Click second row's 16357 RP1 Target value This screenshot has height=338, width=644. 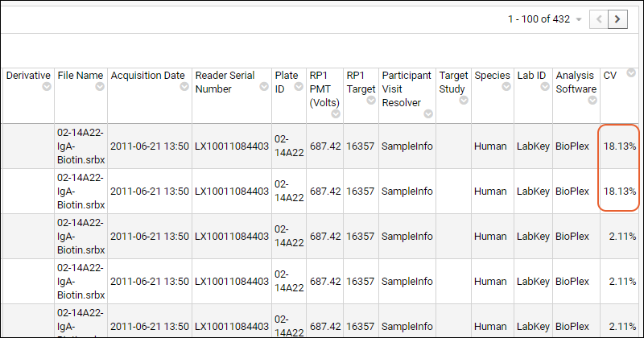pos(360,192)
